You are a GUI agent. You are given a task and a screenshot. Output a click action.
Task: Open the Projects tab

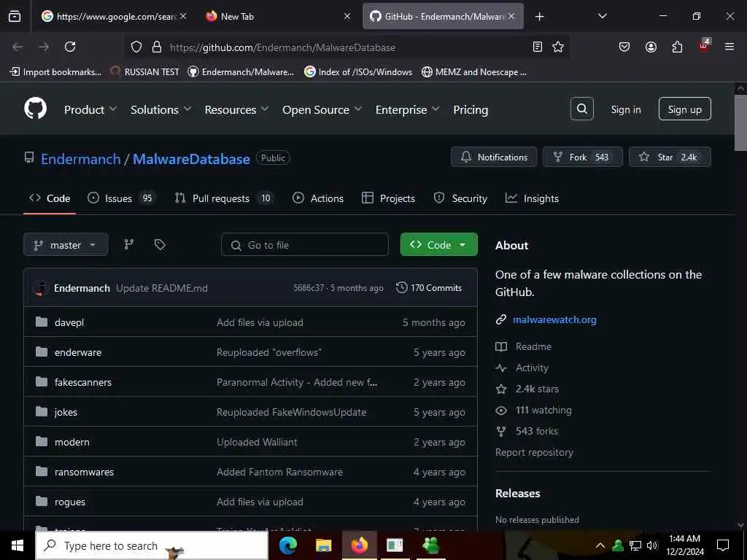(388, 198)
